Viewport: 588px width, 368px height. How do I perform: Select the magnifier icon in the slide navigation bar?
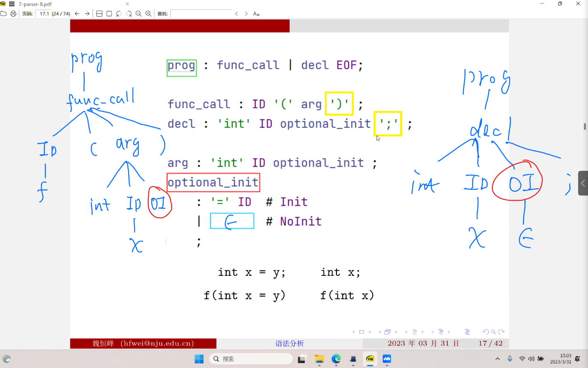(494, 331)
